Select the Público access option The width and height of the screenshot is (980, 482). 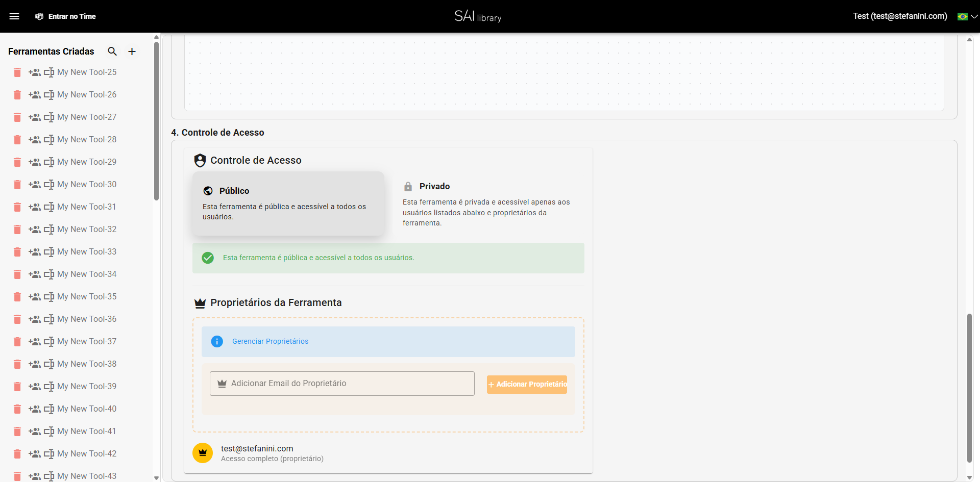[x=288, y=204]
